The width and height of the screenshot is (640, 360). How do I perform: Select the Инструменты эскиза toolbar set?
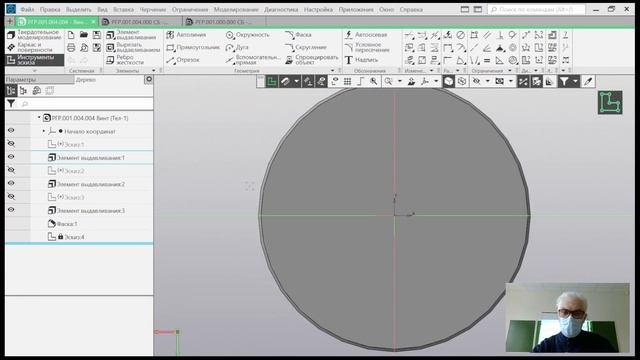(x=34, y=60)
